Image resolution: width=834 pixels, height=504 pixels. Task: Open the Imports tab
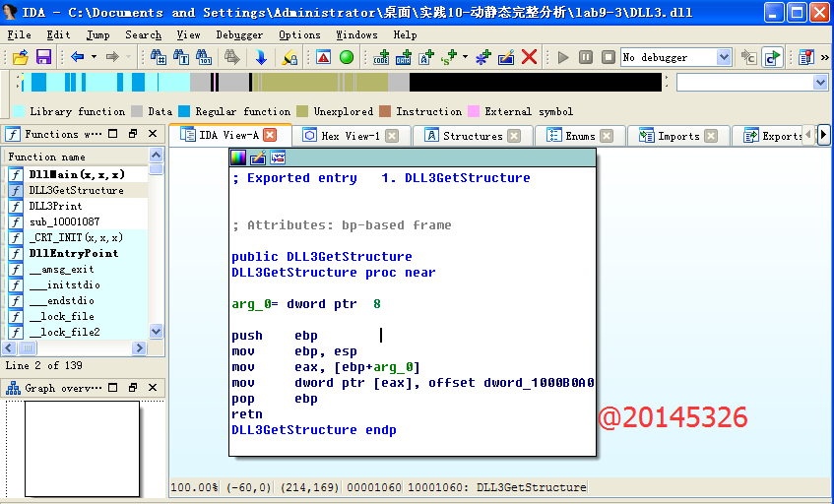[x=677, y=136]
